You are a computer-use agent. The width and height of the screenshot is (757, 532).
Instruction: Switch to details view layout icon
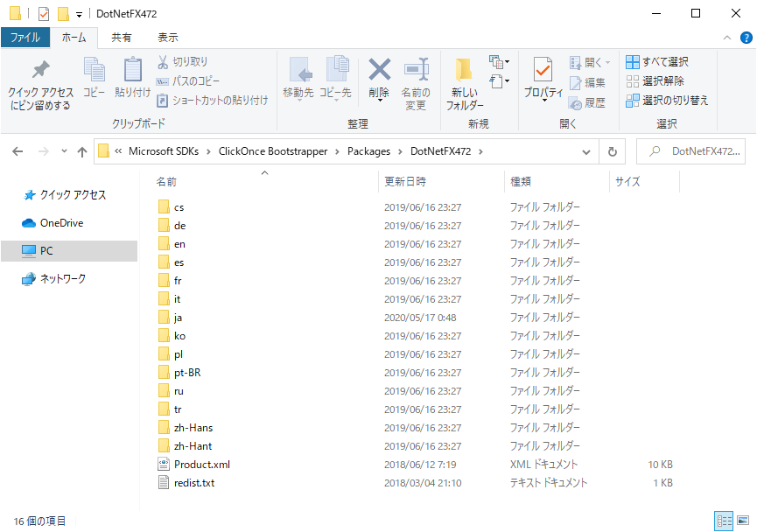click(x=723, y=521)
